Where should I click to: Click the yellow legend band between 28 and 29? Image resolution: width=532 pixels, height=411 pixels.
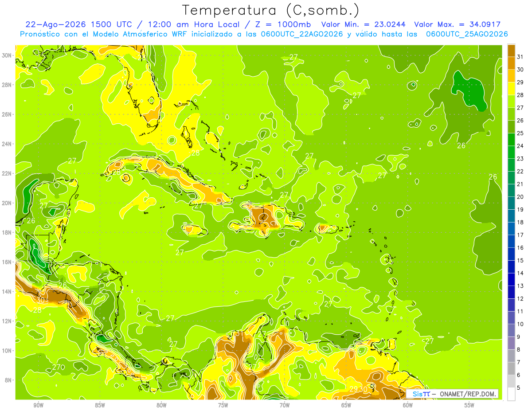coord(511,88)
